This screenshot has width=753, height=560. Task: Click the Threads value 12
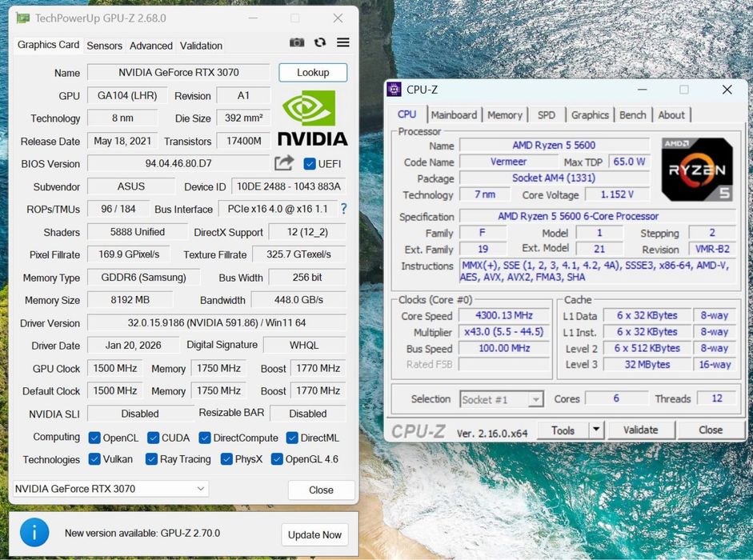coord(717,398)
